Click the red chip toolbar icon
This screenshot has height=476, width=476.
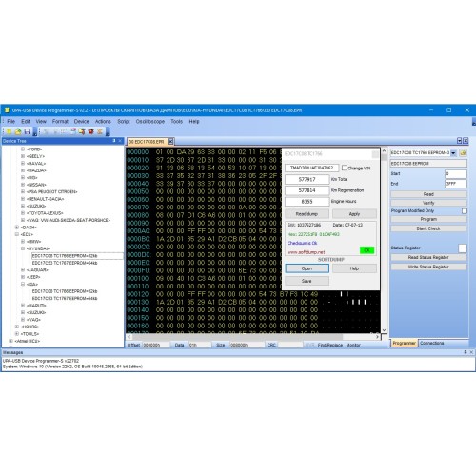tap(91, 131)
